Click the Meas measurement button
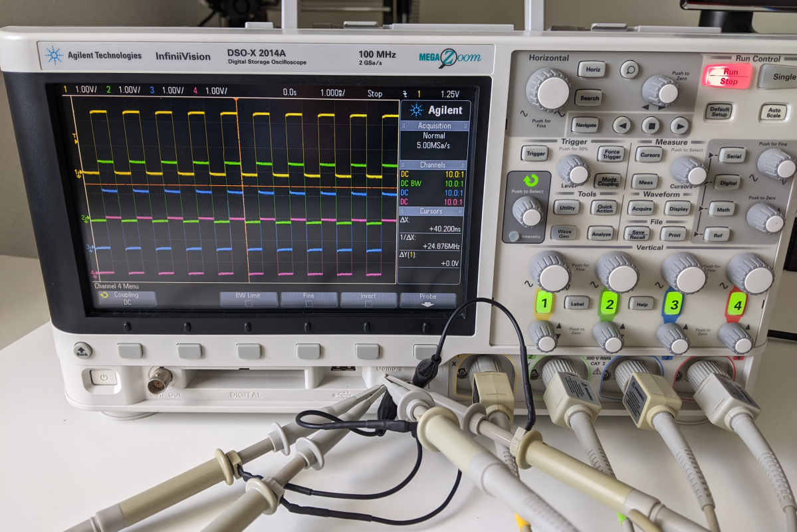 pos(645,182)
